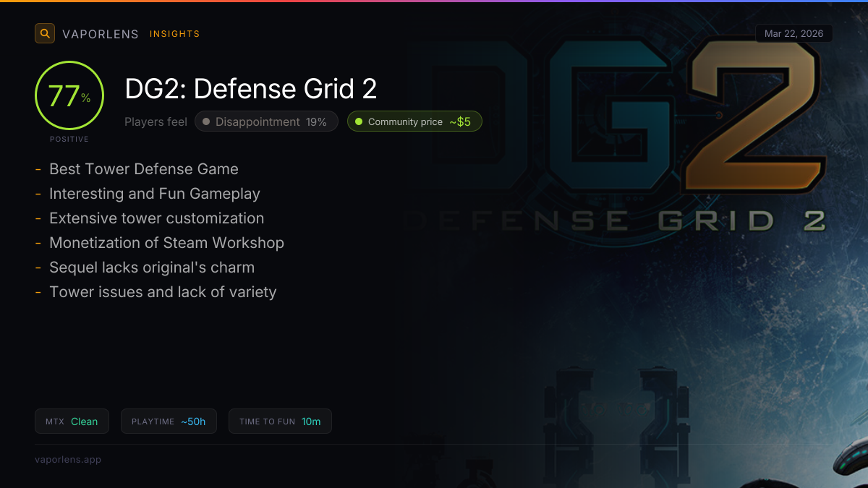Open the vaporlens.app footer link
This screenshot has width=868, height=488.
tap(68, 459)
